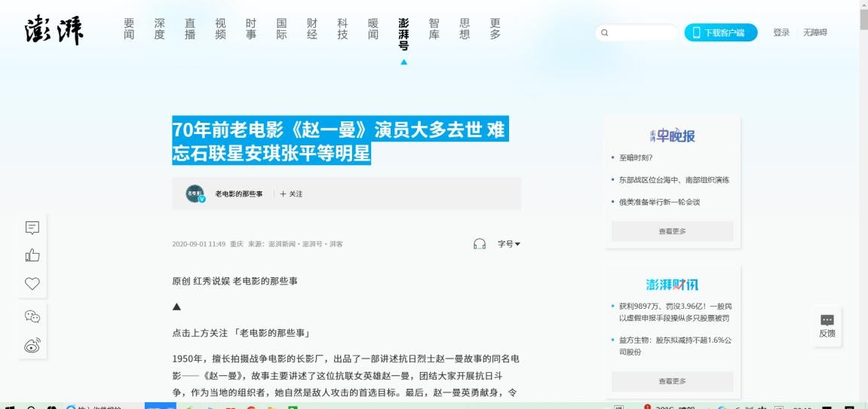Click the headphones listen icon
The width and height of the screenshot is (868, 409).
click(x=480, y=244)
